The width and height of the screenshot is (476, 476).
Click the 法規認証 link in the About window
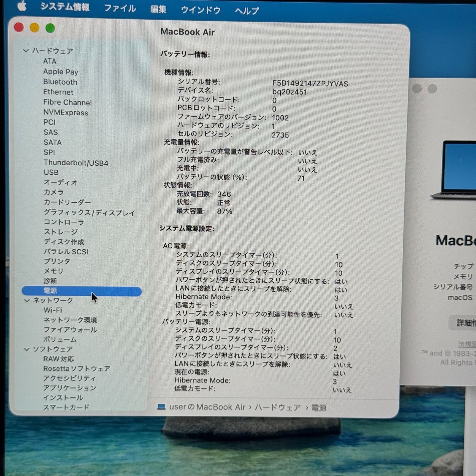467,345
